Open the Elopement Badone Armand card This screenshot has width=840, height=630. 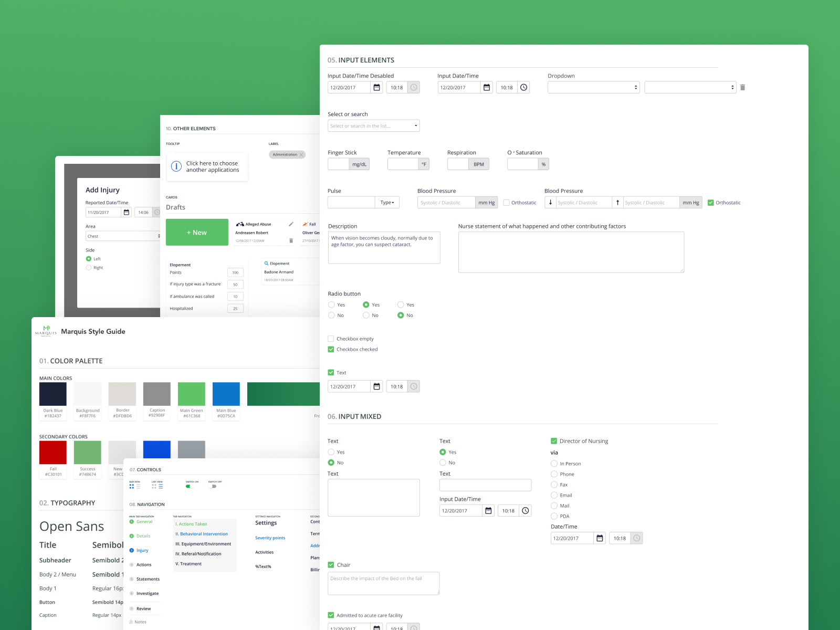pyautogui.click(x=291, y=271)
